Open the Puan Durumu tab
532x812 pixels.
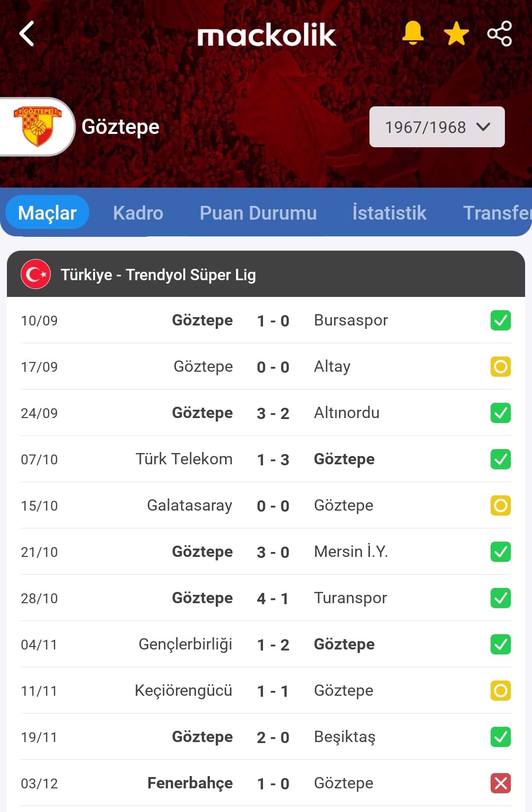(258, 213)
